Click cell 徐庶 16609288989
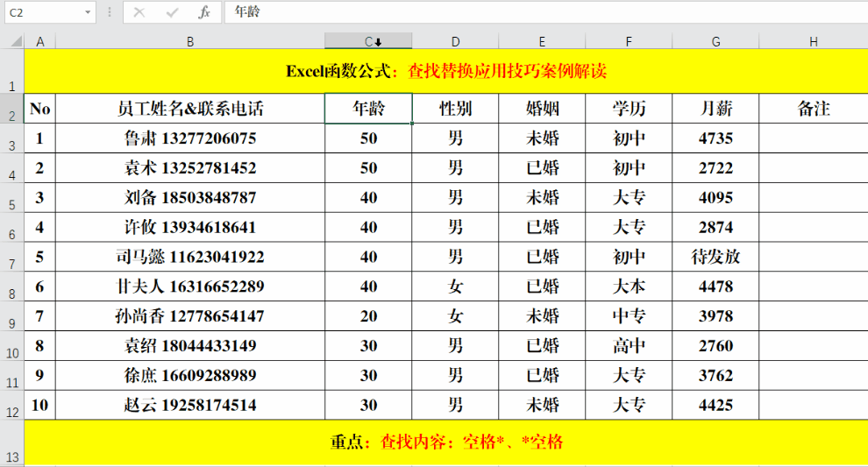 pos(190,376)
